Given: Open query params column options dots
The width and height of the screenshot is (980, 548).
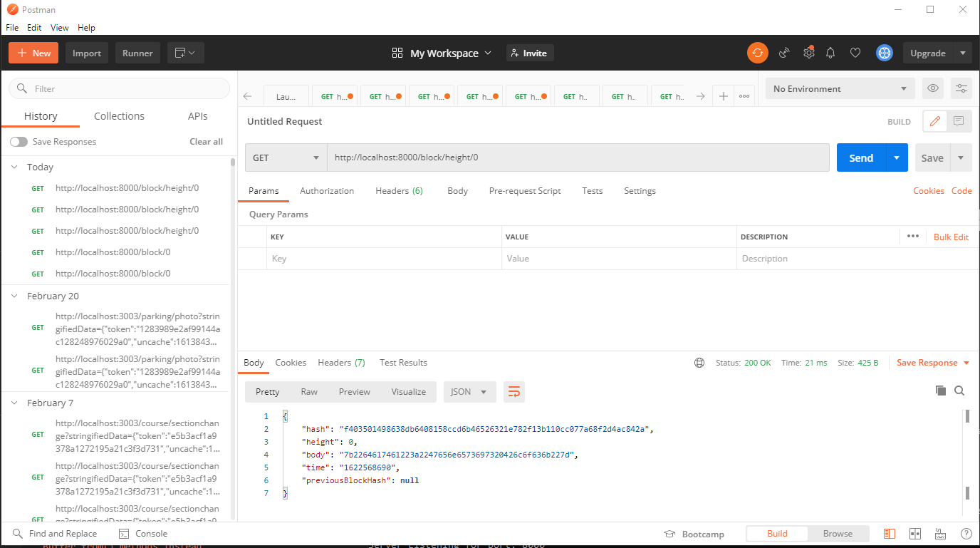Looking at the screenshot, I should [913, 236].
